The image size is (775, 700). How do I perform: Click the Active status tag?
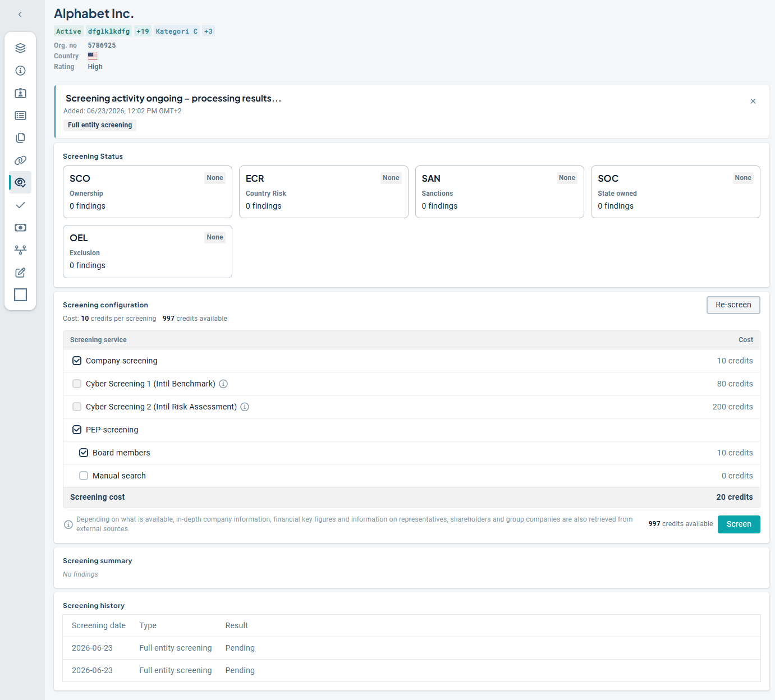click(x=68, y=31)
